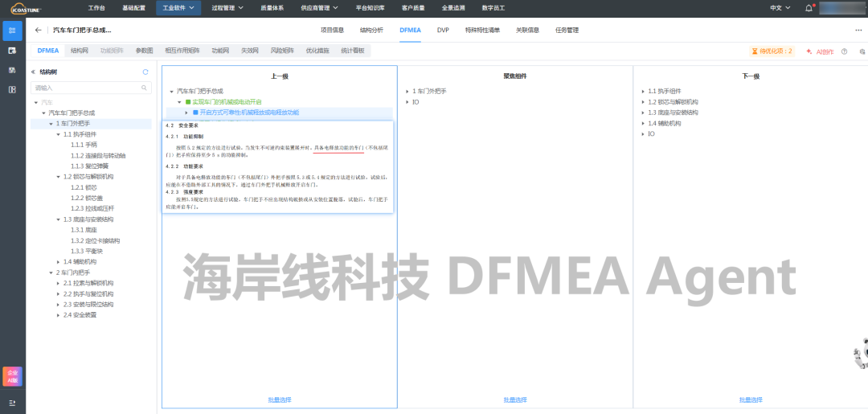The width and height of the screenshot is (868, 414).
Task: Click the 待优化项：2 badge
Action: point(772,51)
